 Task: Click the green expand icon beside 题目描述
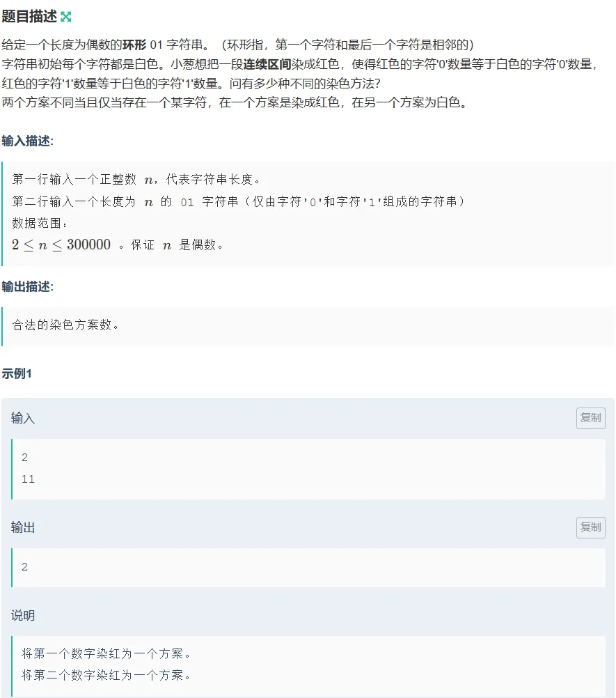(x=66, y=17)
